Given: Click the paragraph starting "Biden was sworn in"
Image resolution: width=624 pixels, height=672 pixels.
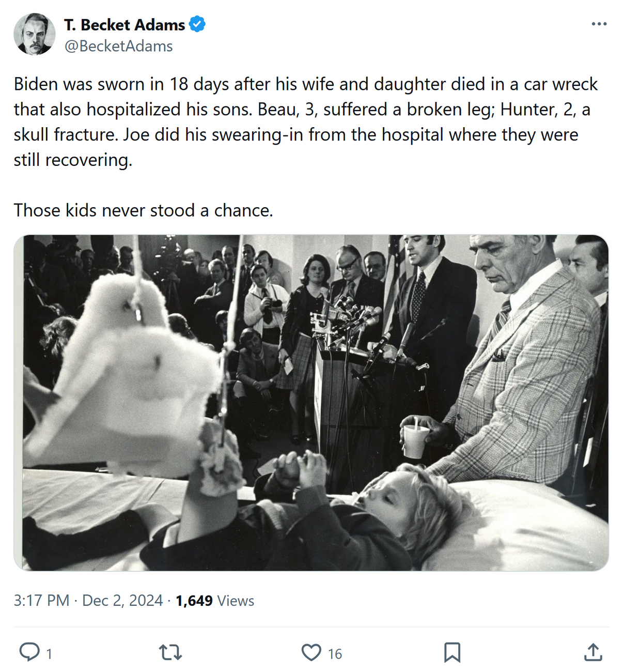Looking at the screenshot, I should tap(305, 109).
